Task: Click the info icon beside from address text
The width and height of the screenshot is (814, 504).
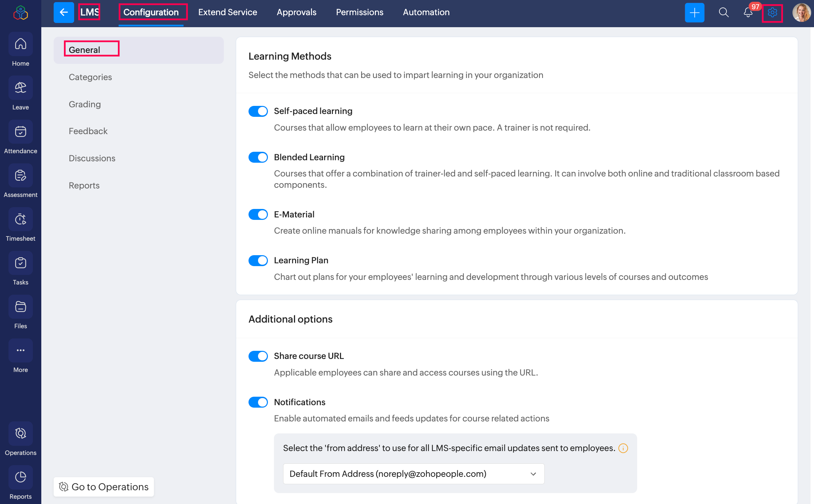Action: pyautogui.click(x=623, y=448)
